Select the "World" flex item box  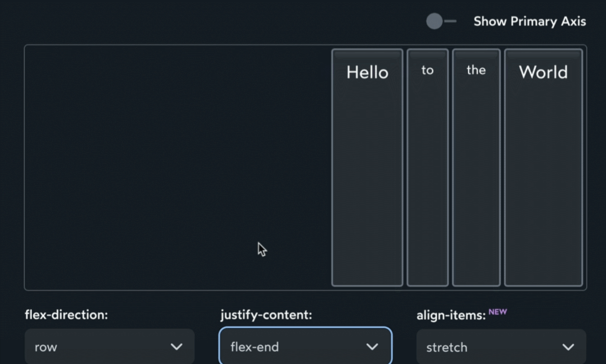543,168
